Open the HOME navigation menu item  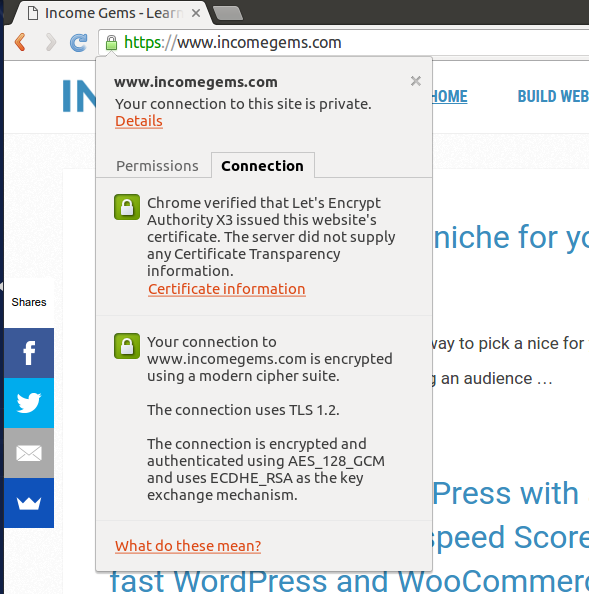(450, 96)
